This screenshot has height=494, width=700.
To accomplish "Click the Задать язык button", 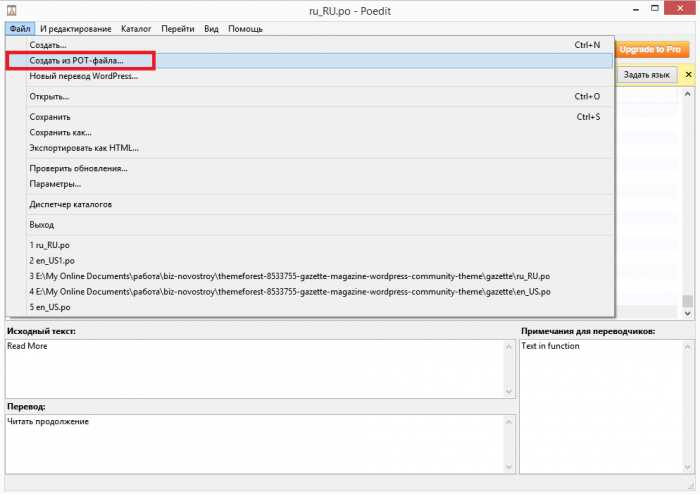I will pyautogui.click(x=646, y=75).
